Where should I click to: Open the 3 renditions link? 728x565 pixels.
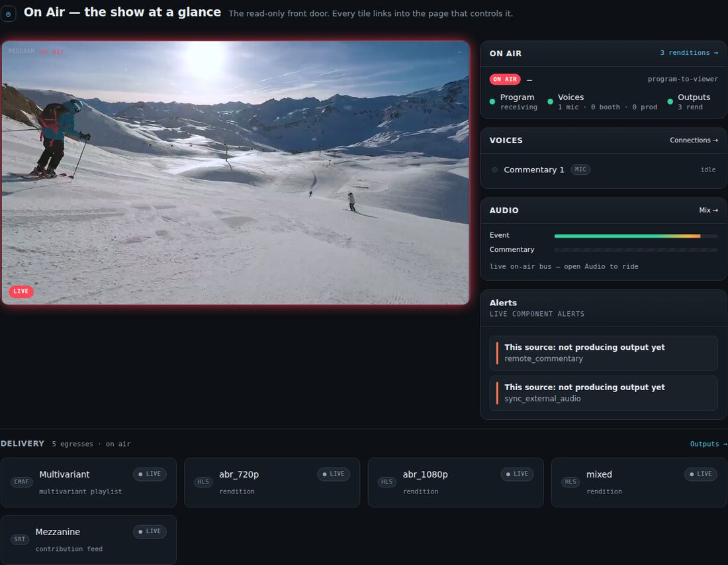[689, 53]
